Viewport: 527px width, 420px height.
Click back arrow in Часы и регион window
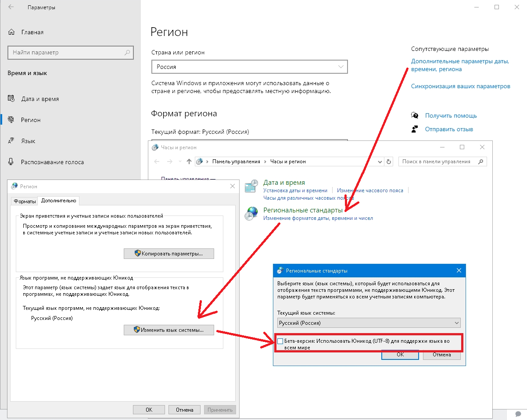158,162
